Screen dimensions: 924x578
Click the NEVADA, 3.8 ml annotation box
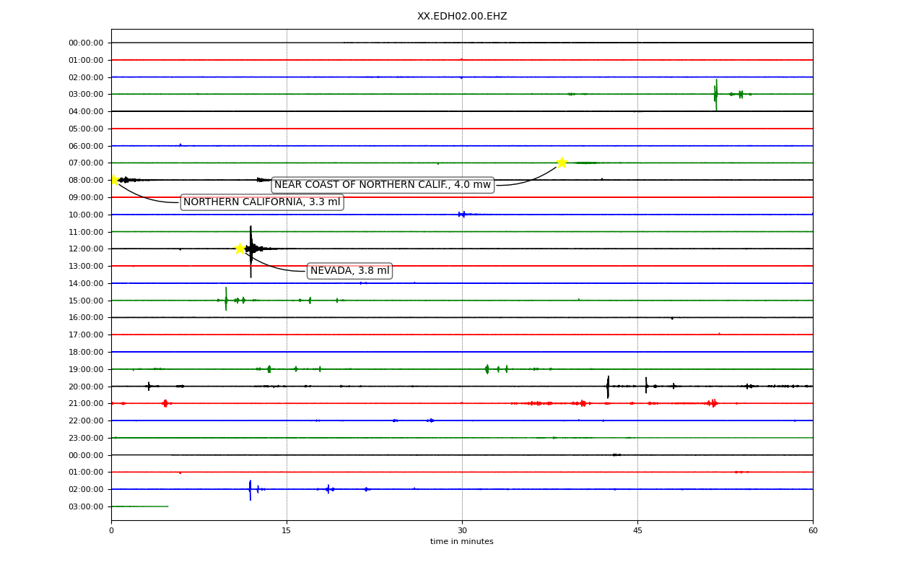350,271
